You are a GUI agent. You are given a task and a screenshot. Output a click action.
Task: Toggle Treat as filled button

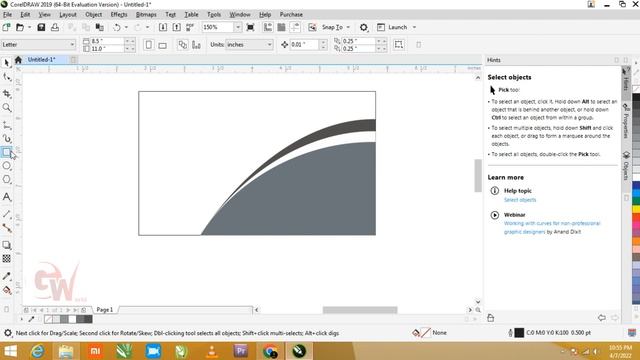(399, 44)
